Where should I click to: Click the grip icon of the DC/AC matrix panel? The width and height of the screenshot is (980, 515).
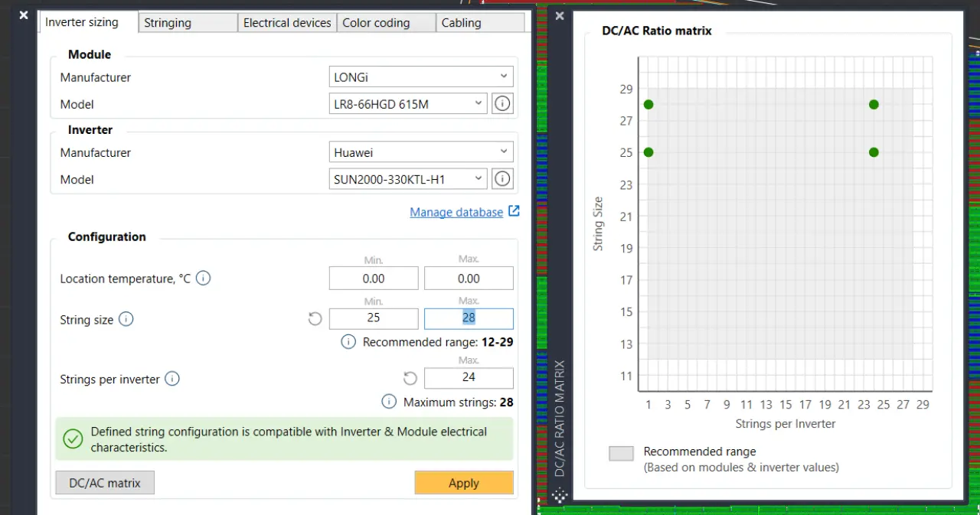[x=560, y=496]
